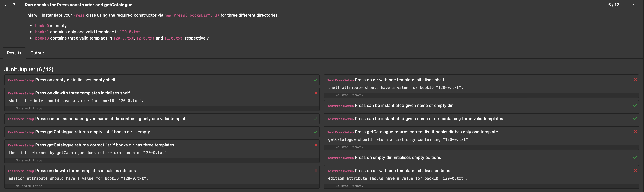Click the message 'the list returned by getCatalogue does not return contain'

coord(87,153)
